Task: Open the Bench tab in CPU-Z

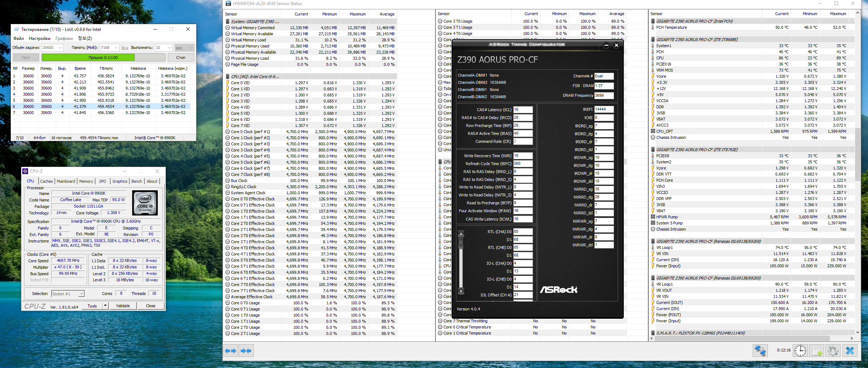Action: click(x=137, y=181)
